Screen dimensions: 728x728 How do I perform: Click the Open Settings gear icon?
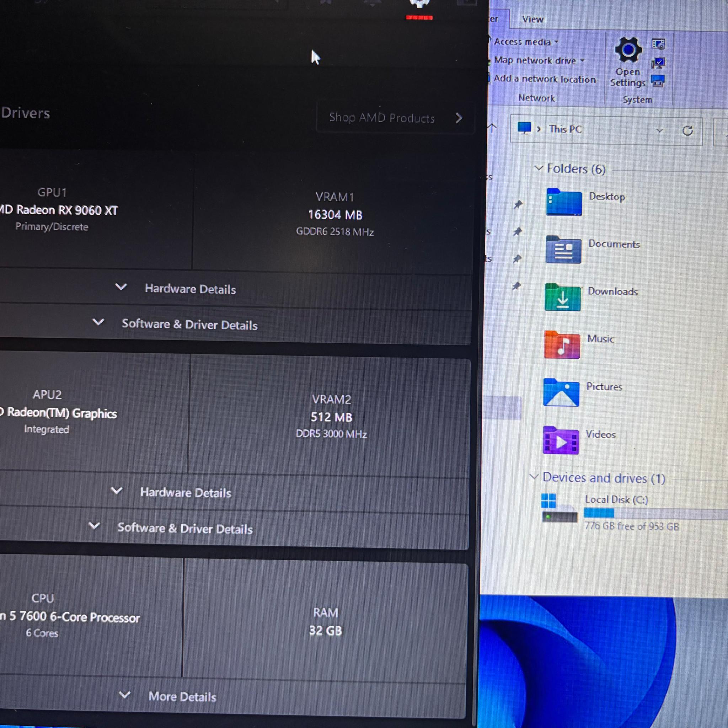628,50
